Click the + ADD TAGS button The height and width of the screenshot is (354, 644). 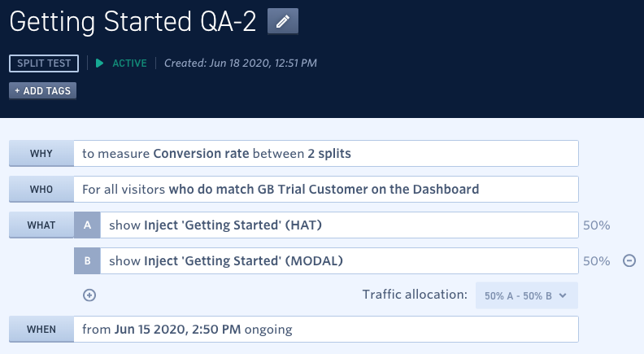point(43,91)
